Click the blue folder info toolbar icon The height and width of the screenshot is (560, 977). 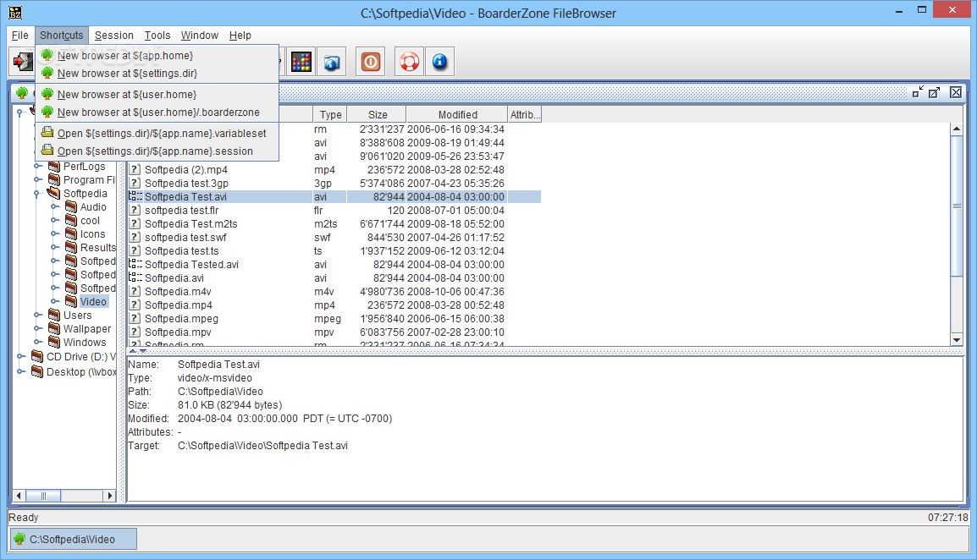pos(332,62)
